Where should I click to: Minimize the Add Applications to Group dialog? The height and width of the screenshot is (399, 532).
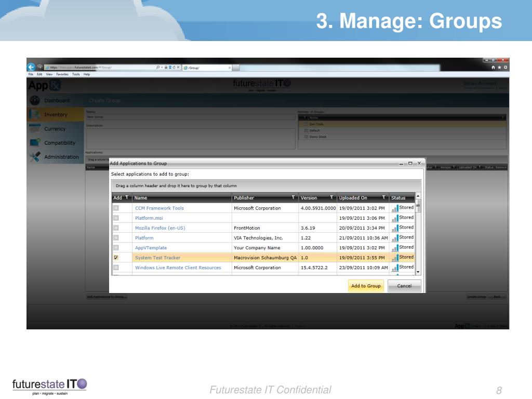(401, 164)
